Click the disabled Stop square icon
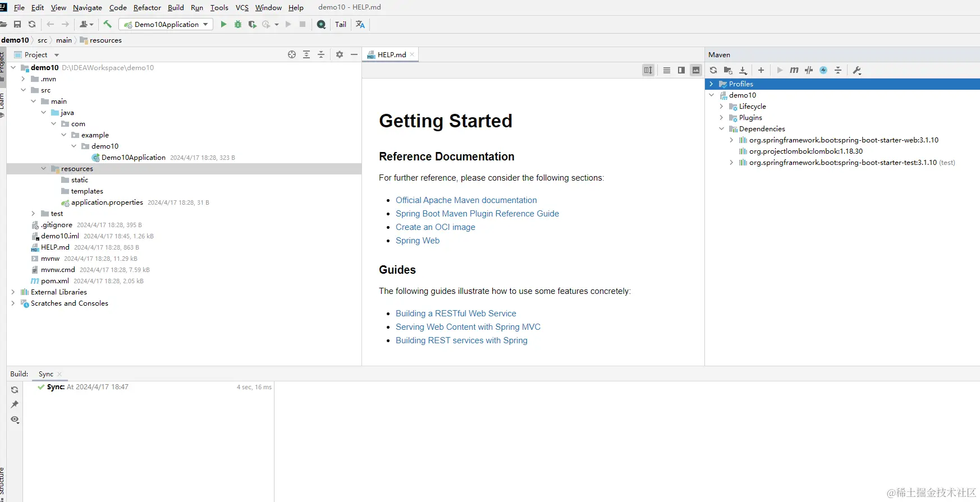The width and height of the screenshot is (980, 502). 303,24
